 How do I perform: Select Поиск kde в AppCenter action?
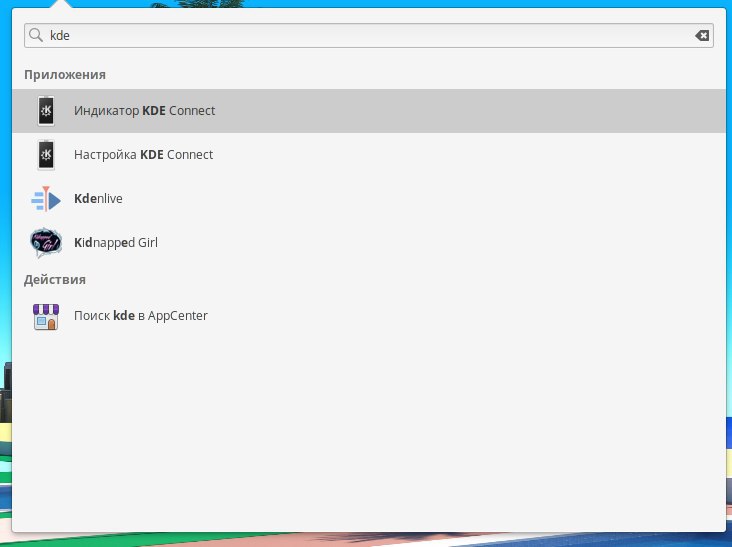[x=368, y=316]
